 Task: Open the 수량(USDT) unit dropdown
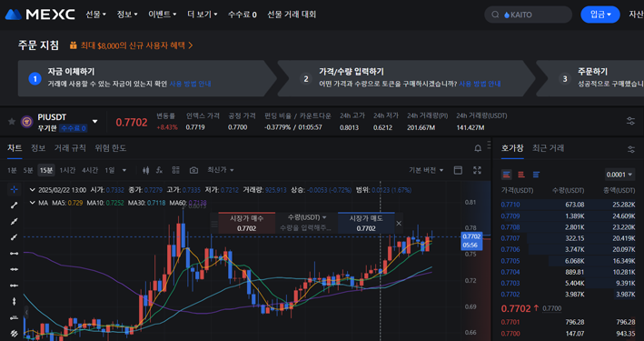tap(306, 217)
